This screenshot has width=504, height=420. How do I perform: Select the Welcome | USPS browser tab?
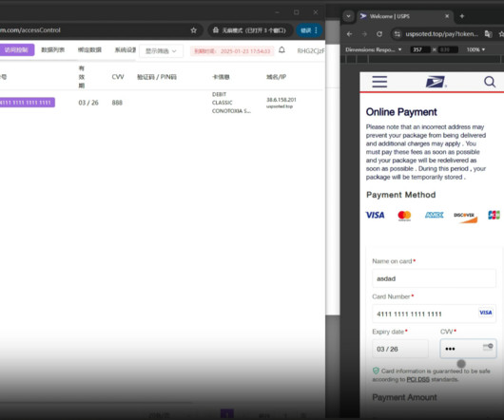click(x=405, y=16)
